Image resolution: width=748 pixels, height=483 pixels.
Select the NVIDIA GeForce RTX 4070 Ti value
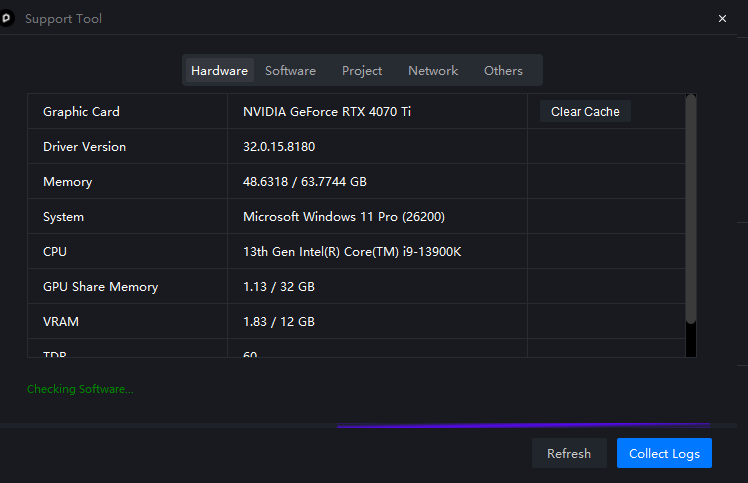click(x=327, y=112)
